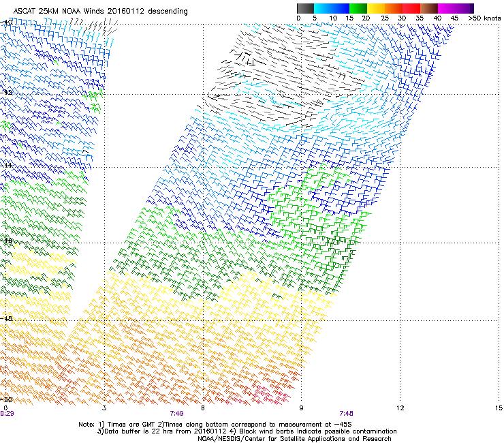This screenshot has height=443, width=504.
Task: Click the cyan-blue 5-15 knots legend swatch
Action: 332,8
